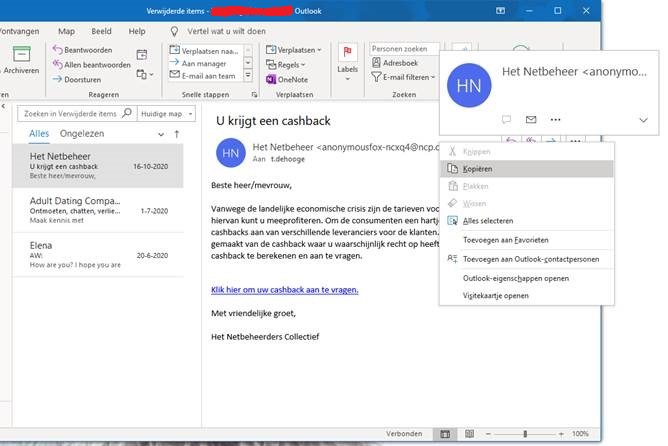The width and height of the screenshot is (668, 446).
Task: Start a chat from the contact card
Action: 506,120
